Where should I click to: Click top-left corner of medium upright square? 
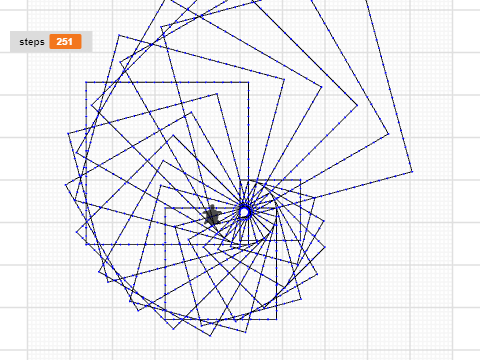[x=165, y=208]
